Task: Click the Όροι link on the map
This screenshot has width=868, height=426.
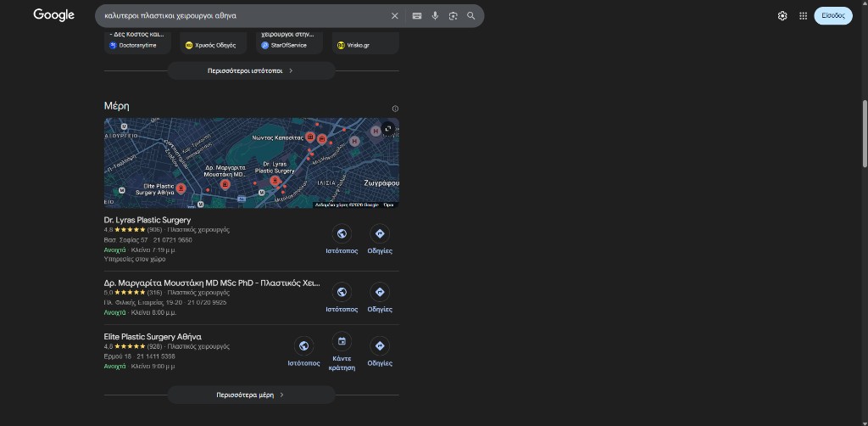Action: (x=388, y=205)
